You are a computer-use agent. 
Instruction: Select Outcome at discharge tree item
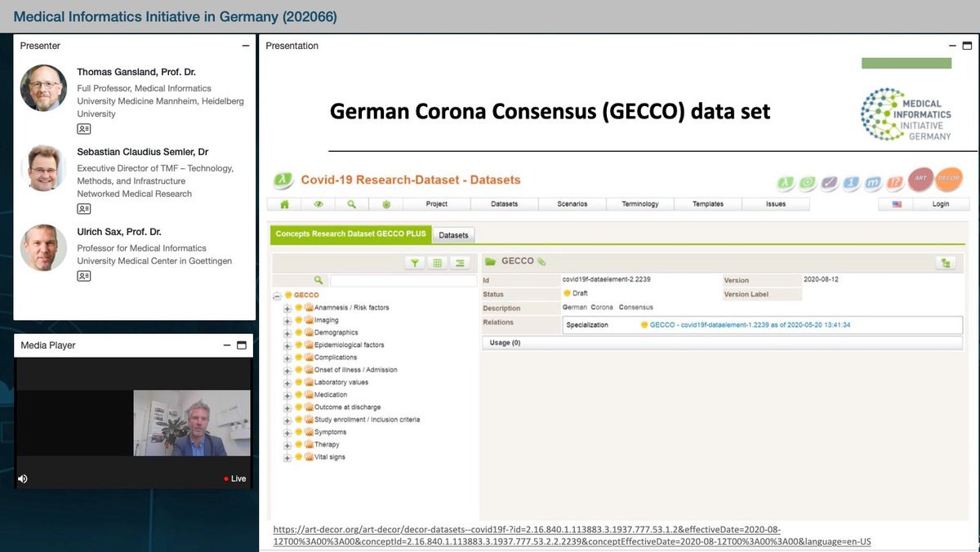(x=347, y=407)
